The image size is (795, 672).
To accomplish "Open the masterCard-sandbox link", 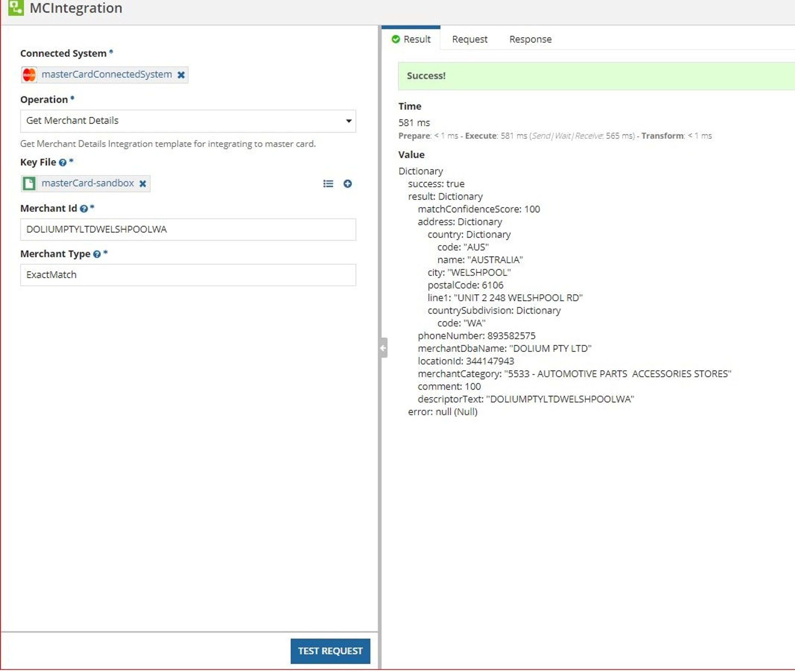I will point(88,183).
